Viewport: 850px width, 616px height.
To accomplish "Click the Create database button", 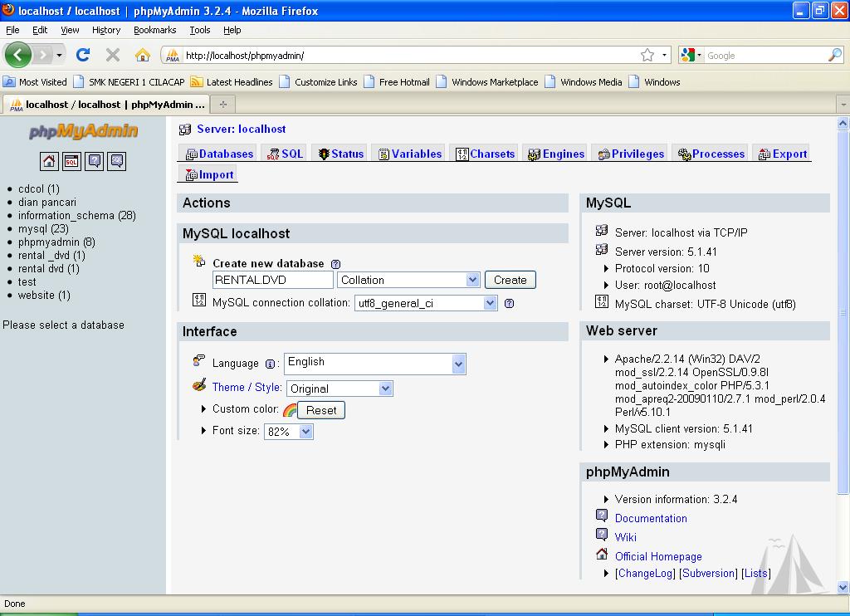I will click(x=510, y=280).
